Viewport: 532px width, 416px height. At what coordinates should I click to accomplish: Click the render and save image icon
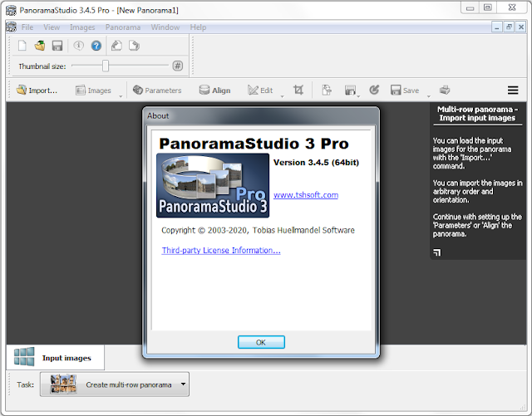tap(350, 90)
